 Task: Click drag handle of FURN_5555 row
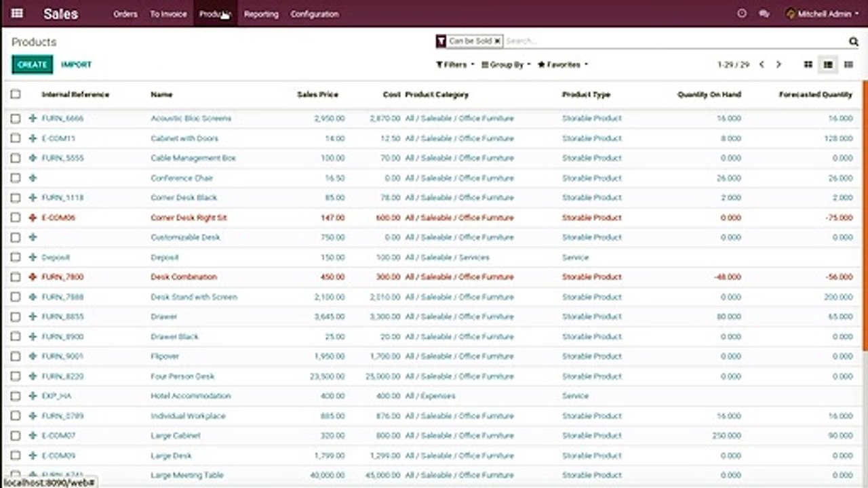pos(33,158)
